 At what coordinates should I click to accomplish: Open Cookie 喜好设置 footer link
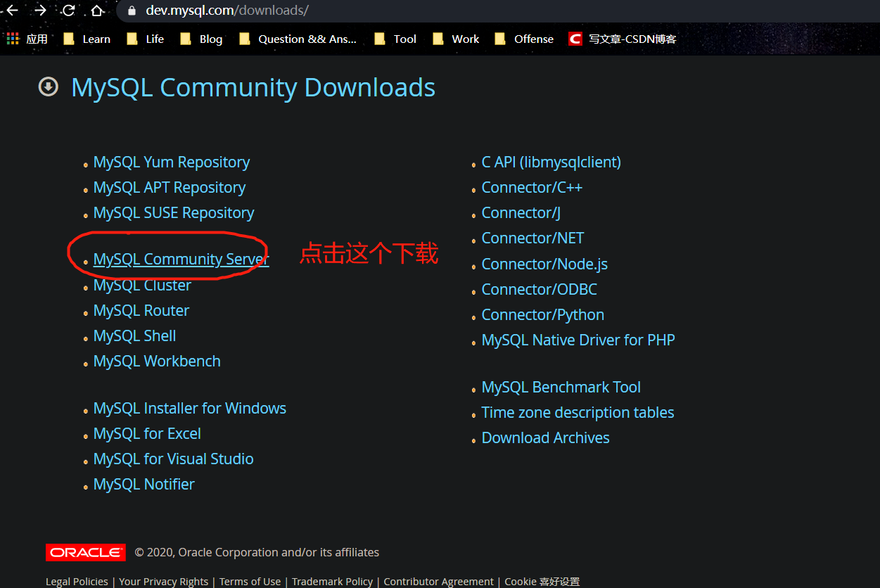tap(542, 582)
